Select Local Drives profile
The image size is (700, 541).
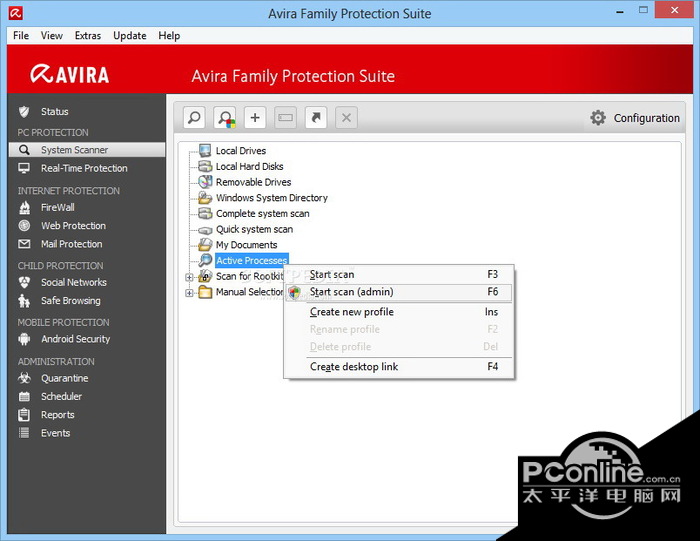click(x=241, y=151)
